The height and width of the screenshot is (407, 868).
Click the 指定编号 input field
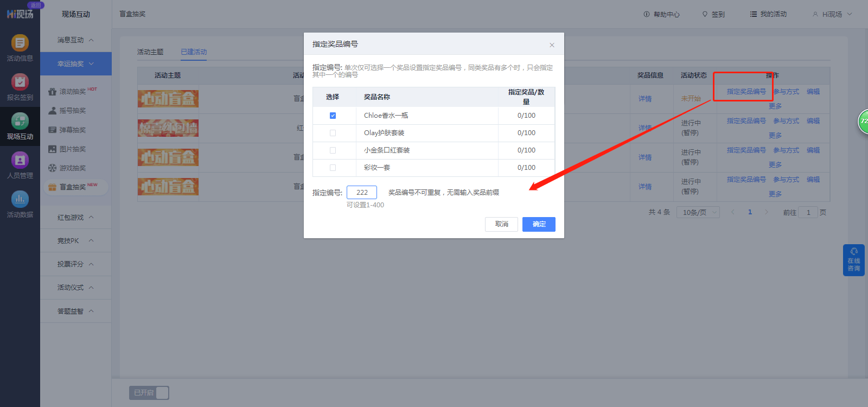362,193
